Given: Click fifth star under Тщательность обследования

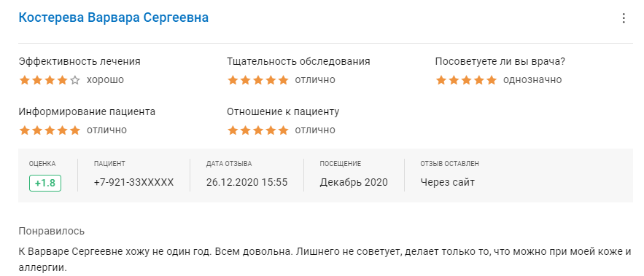Looking at the screenshot, I should click(x=284, y=80).
